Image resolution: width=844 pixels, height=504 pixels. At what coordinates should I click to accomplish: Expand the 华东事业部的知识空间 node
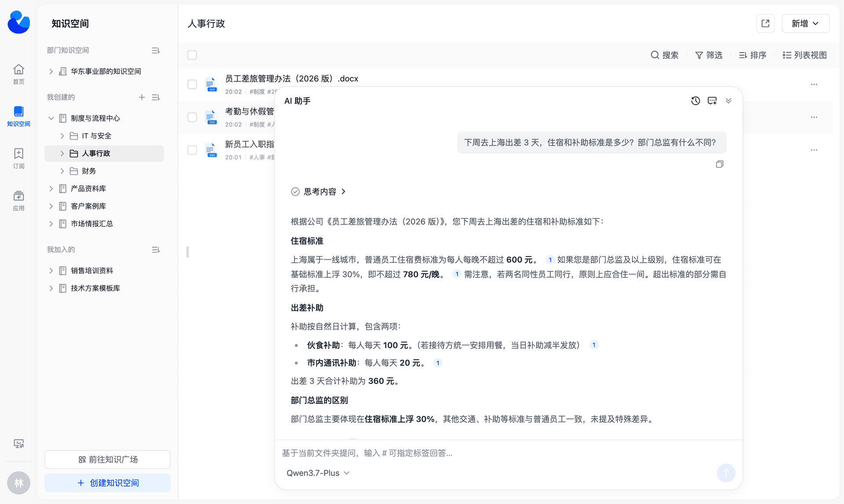[x=51, y=71]
